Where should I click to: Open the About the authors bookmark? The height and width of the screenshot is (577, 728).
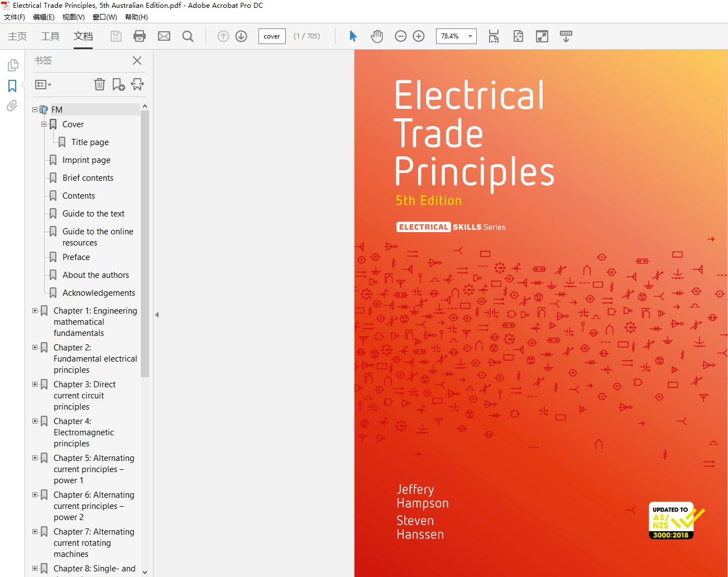tap(95, 275)
